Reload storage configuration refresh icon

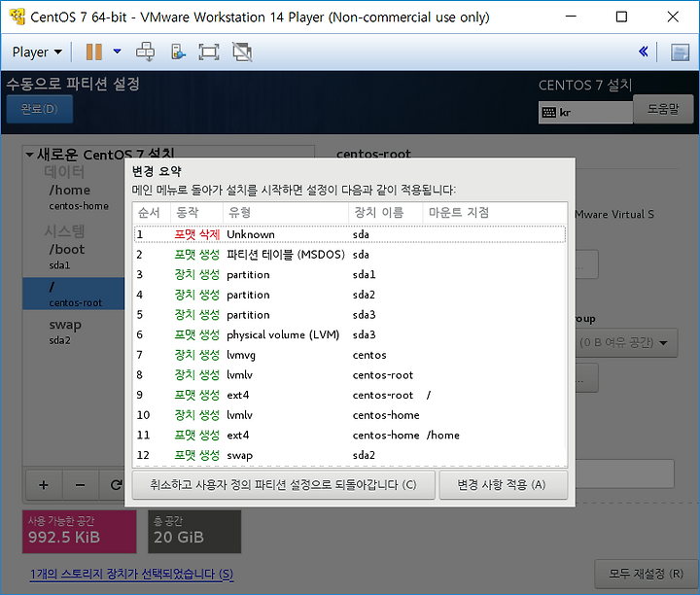(116, 485)
